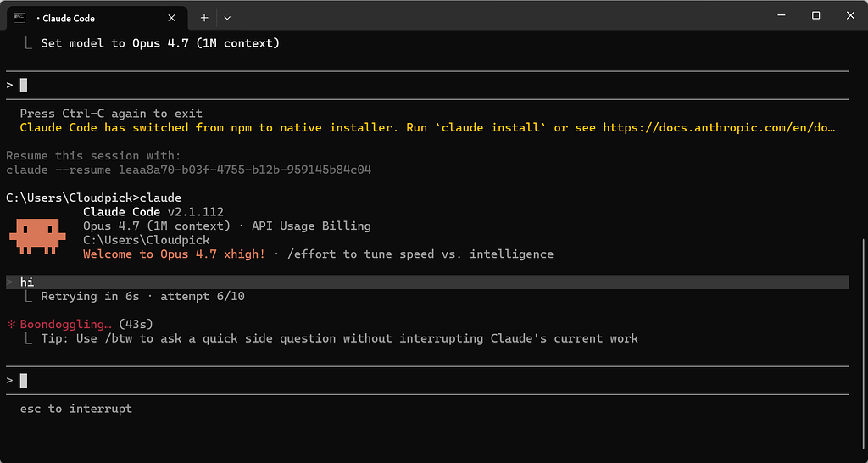This screenshot has height=463, width=868.
Task: Select the Claude Code terminal tab
Action: pyautogui.click(x=97, y=18)
